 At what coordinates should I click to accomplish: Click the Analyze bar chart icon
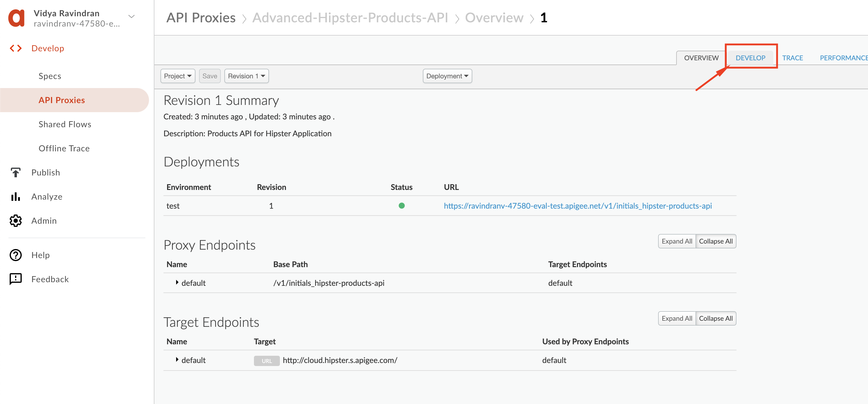point(15,197)
